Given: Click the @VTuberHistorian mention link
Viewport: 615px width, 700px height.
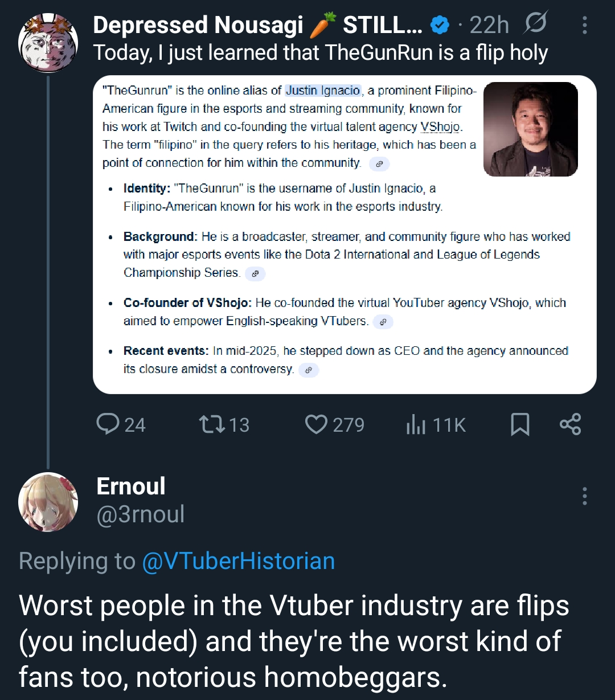Looking at the screenshot, I should 237,561.
